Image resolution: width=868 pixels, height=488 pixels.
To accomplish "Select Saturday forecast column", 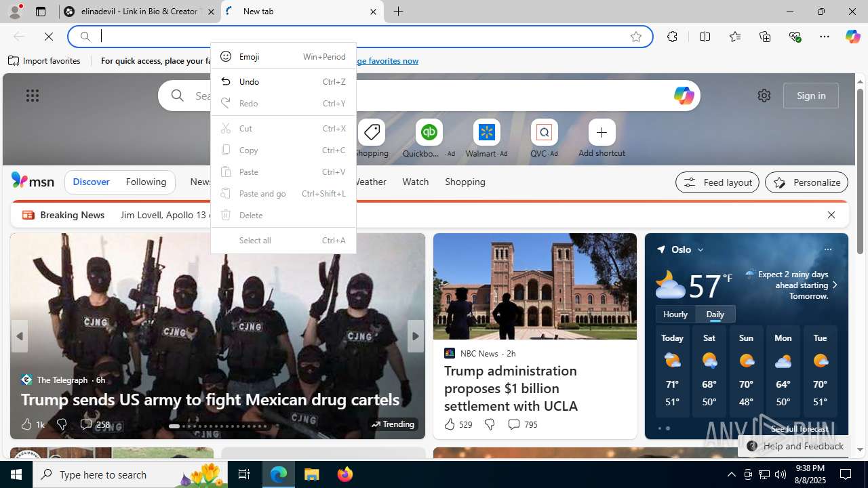I will [709, 372].
